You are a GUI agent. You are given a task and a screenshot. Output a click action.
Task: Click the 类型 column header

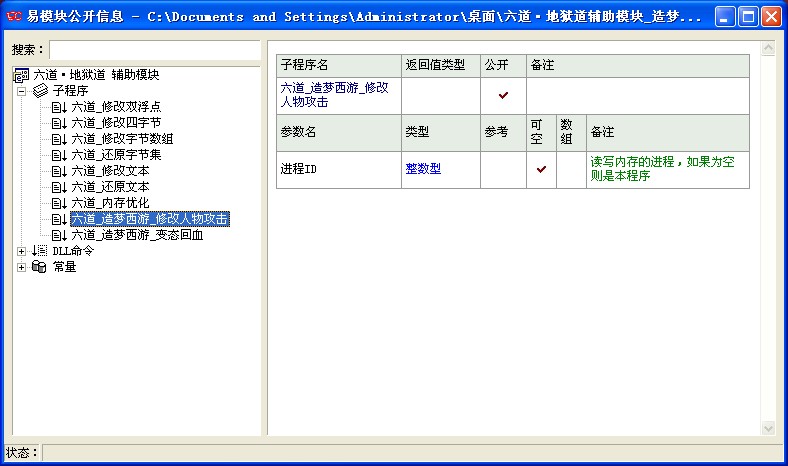[441, 133]
